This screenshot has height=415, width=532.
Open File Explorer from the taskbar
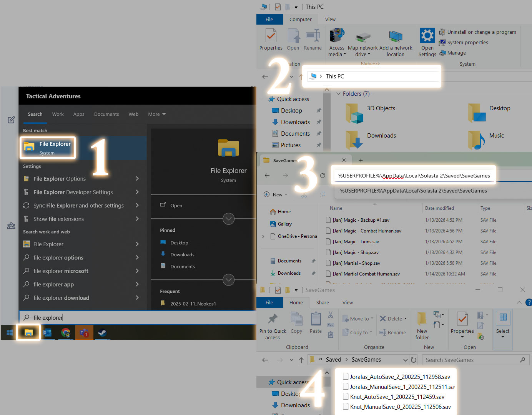[x=28, y=332]
